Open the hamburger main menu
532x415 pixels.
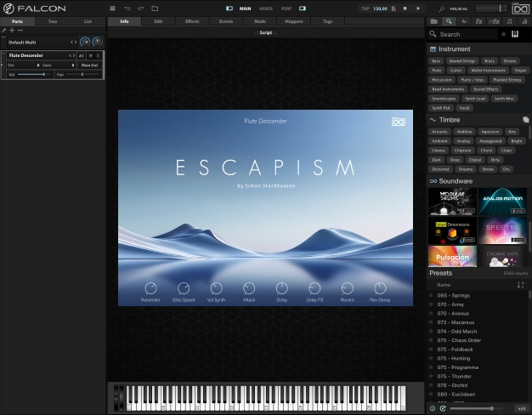(x=112, y=9)
